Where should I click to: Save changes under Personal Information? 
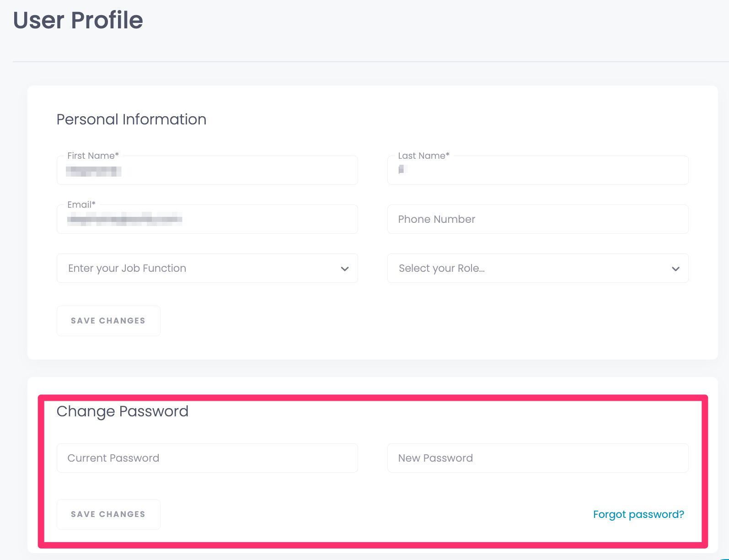pos(108,321)
